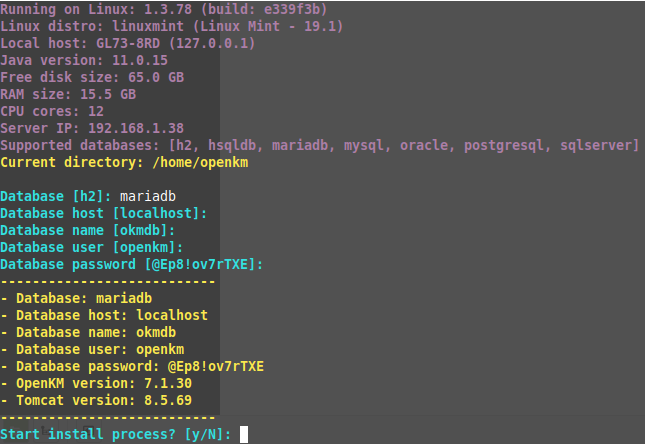Image resolution: width=645 pixels, height=444 pixels.
Task: Click the "CPU cores: 12" line
Action: [x=52, y=111]
